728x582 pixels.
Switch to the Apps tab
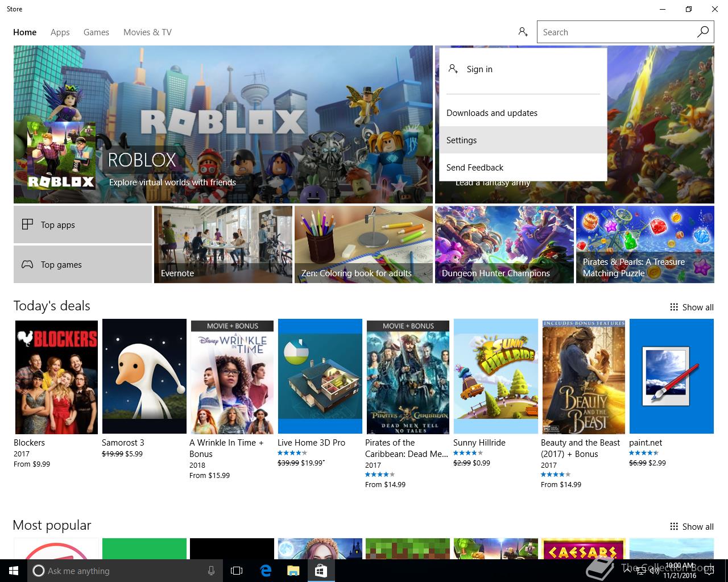[60, 32]
